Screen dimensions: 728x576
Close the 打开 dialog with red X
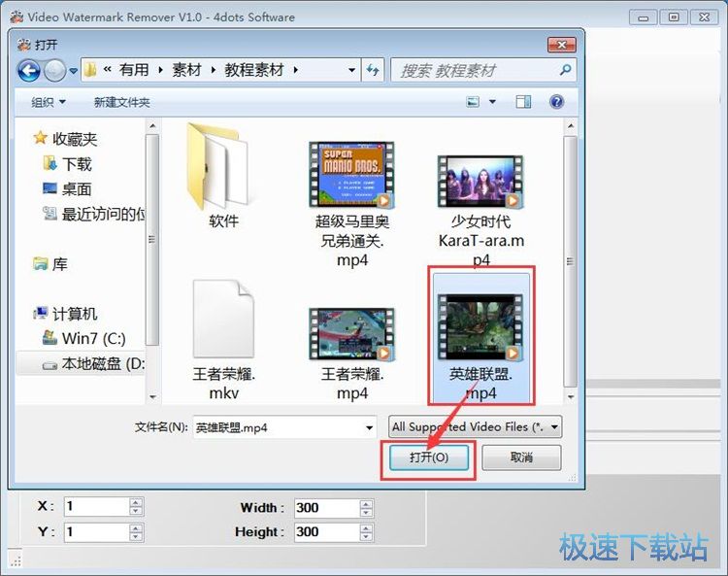(561, 45)
